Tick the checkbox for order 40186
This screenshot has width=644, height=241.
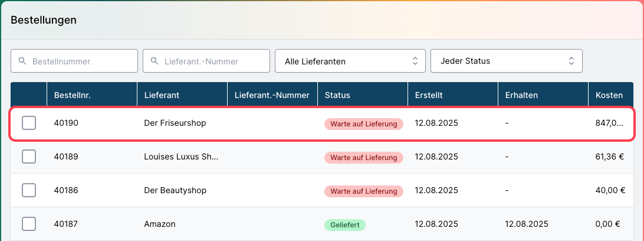[x=29, y=190]
